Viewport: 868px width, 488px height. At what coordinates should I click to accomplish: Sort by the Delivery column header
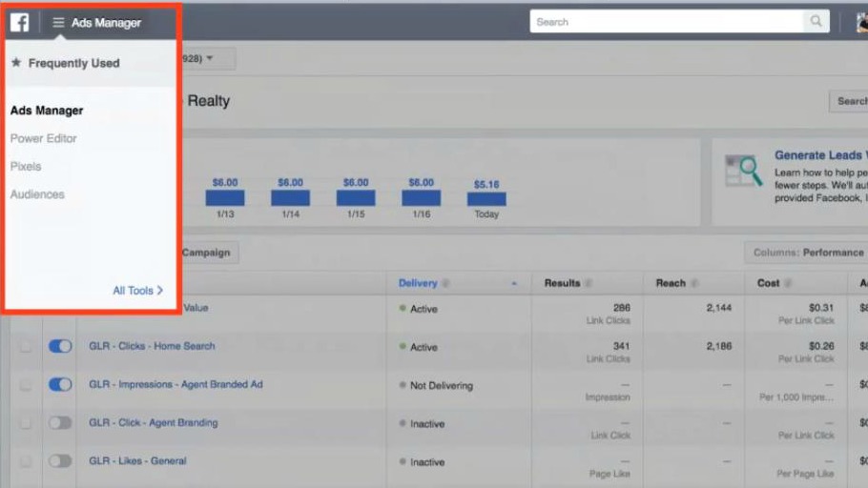[418, 283]
